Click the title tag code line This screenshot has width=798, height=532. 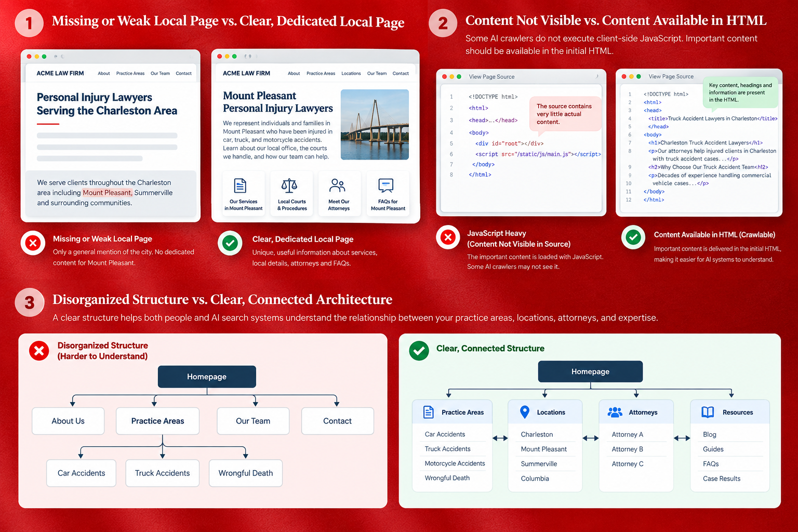(713, 118)
